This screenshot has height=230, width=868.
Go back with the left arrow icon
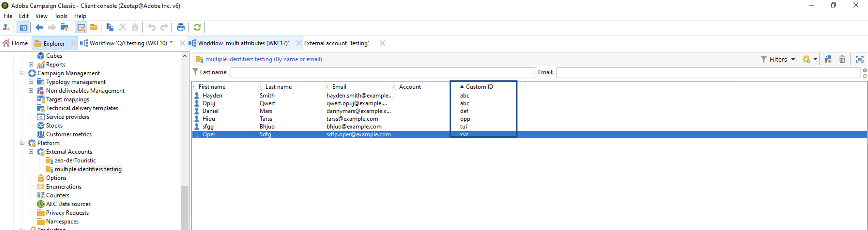[39, 27]
